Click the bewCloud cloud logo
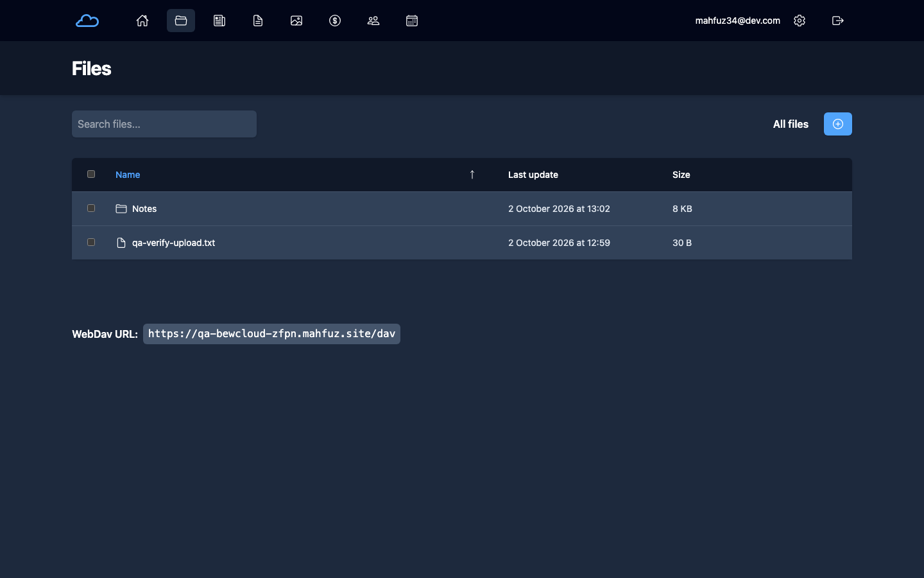924x578 pixels. [x=87, y=21]
